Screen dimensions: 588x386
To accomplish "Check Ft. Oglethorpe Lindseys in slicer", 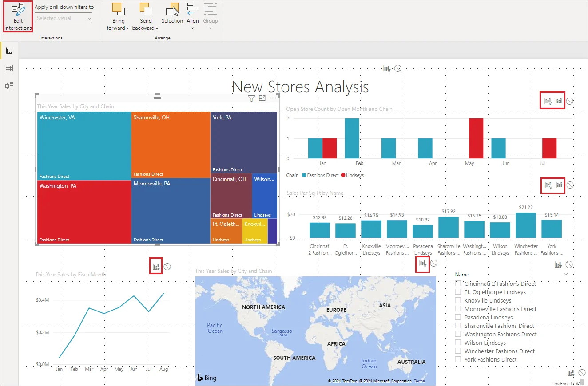I will point(458,292).
